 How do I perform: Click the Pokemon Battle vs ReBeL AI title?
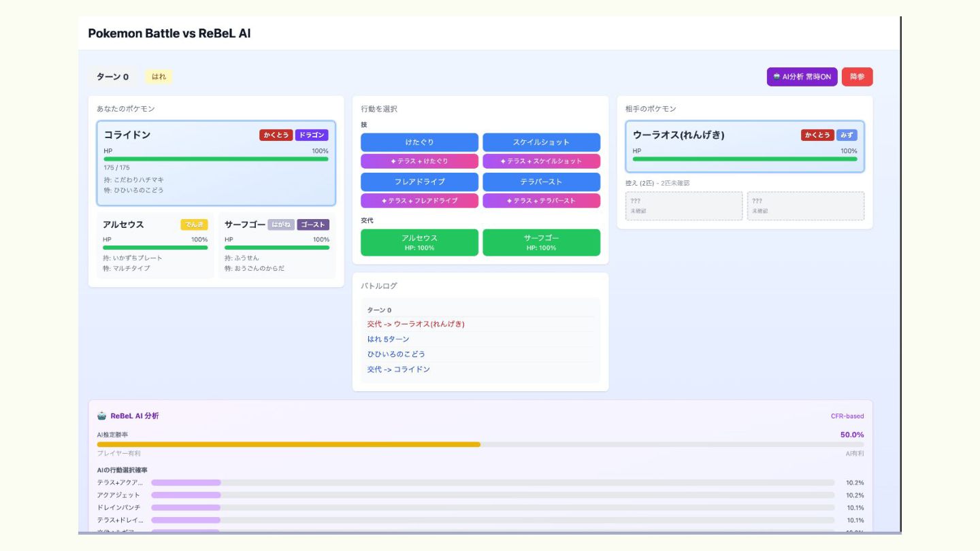169,33
